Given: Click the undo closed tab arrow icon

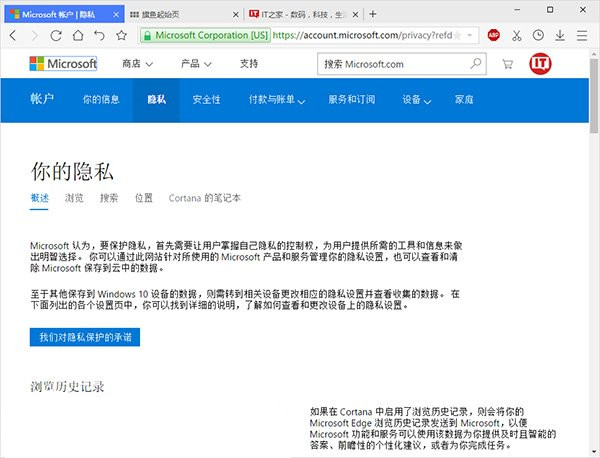Looking at the screenshot, I should 99,36.
